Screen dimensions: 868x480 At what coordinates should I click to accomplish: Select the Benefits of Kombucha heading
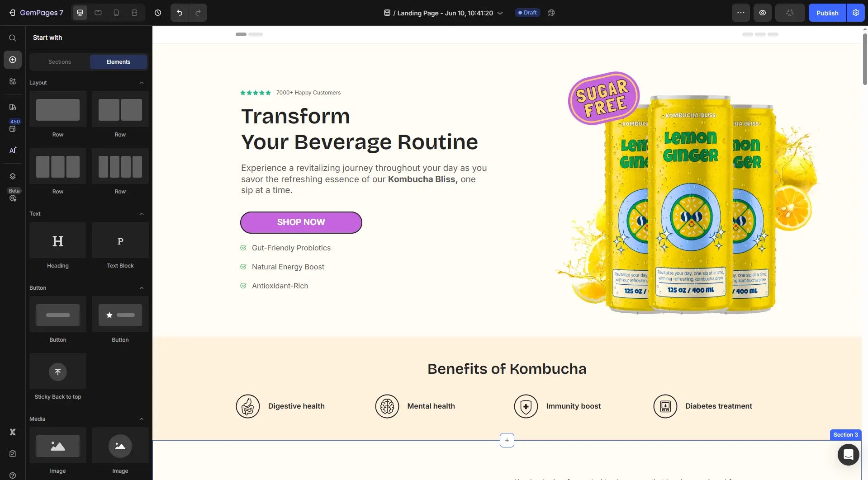[507, 369]
